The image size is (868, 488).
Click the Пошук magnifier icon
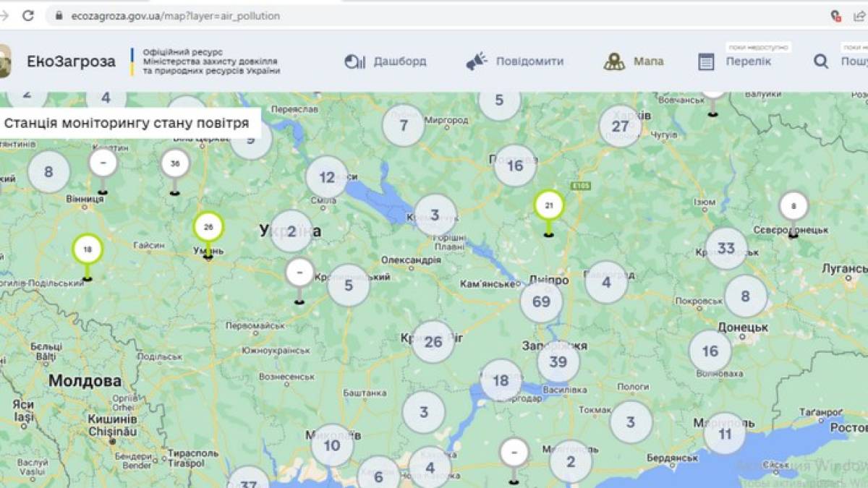821,62
